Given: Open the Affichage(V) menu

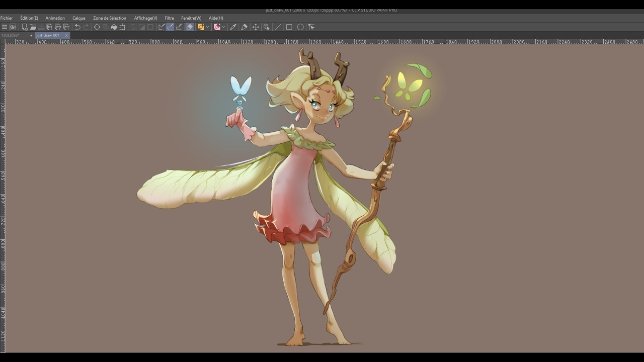Looking at the screenshot, I should pos(145,18).
